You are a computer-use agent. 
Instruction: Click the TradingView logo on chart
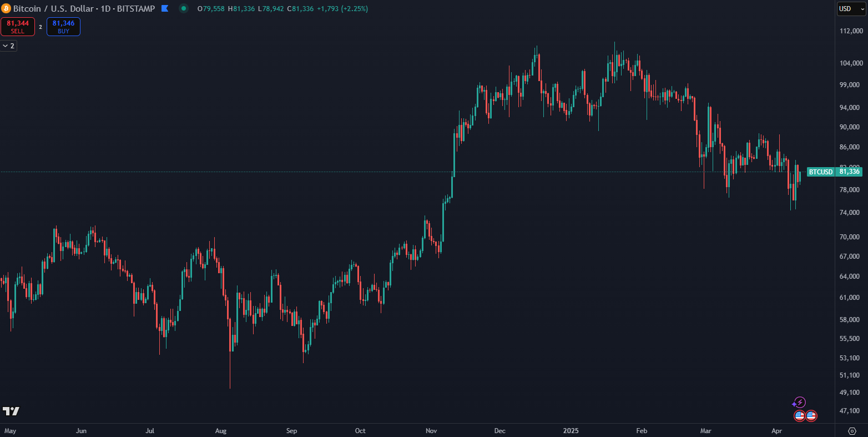tap(11, 411)
